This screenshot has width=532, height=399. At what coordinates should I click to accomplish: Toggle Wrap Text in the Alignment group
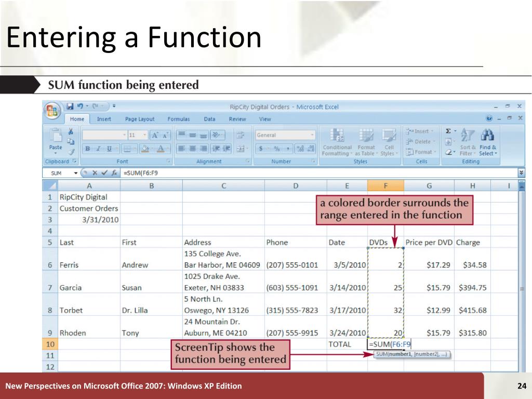[240, 135]
